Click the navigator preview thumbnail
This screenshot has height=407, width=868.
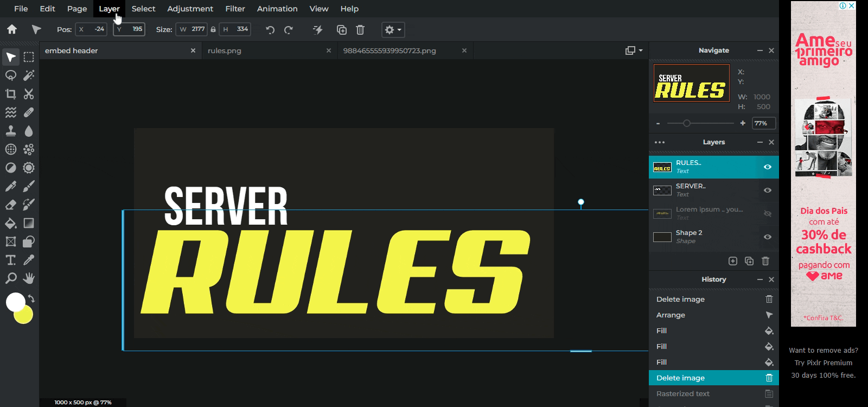[692, 83]
